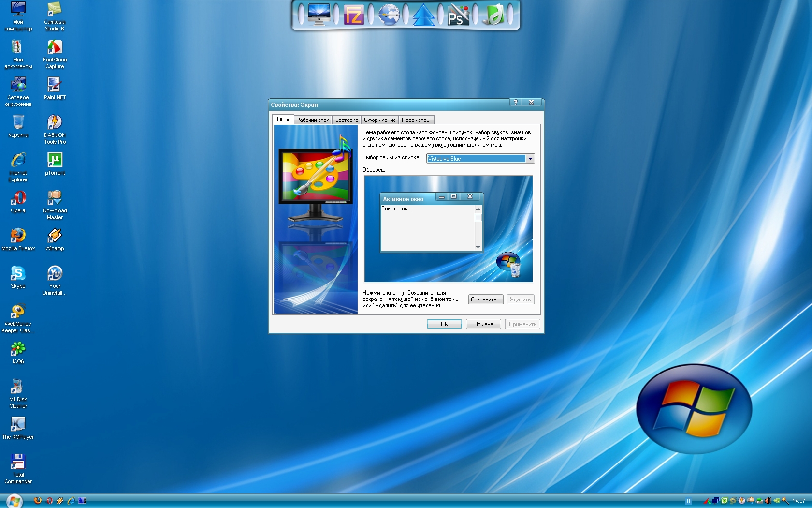Expand the VistaLive Blue theme dropdown
Viewport: 812px width, 508px height.
point(530,159)
